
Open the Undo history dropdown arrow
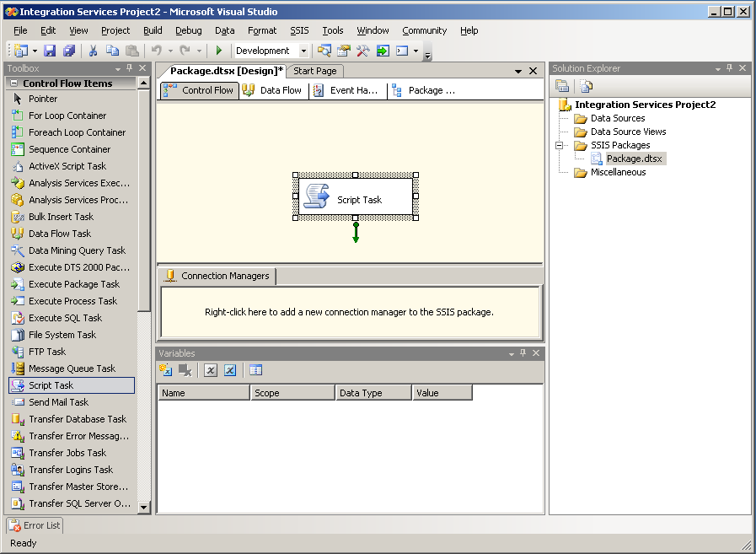point(170,51)
